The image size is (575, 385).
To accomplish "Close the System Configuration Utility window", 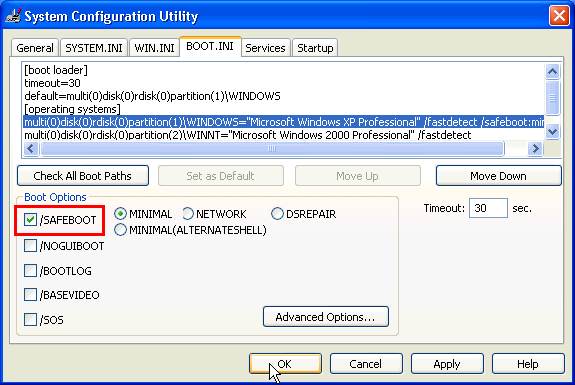I will tap(559, 16).
